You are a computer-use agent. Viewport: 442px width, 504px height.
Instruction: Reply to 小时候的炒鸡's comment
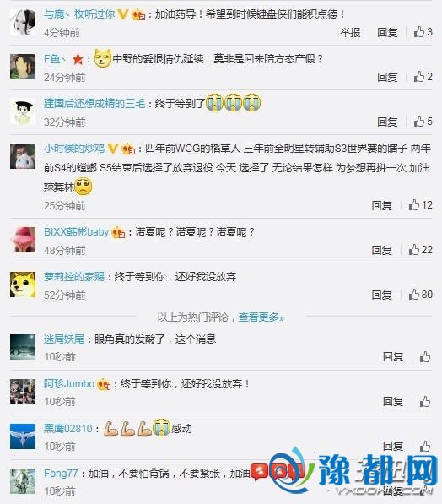tap(381, 205)
